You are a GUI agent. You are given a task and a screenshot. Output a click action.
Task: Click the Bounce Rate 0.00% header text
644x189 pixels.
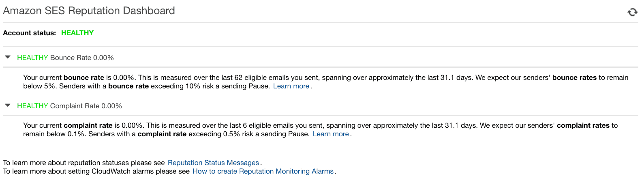point(82,58)
